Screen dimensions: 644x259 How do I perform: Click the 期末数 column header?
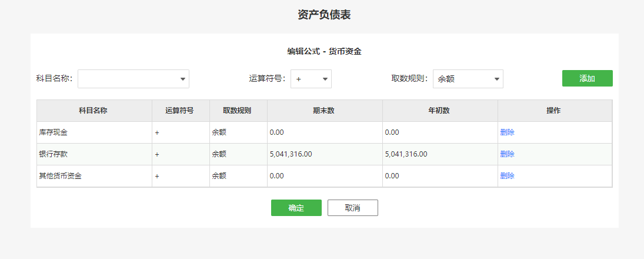coord(325,111)
